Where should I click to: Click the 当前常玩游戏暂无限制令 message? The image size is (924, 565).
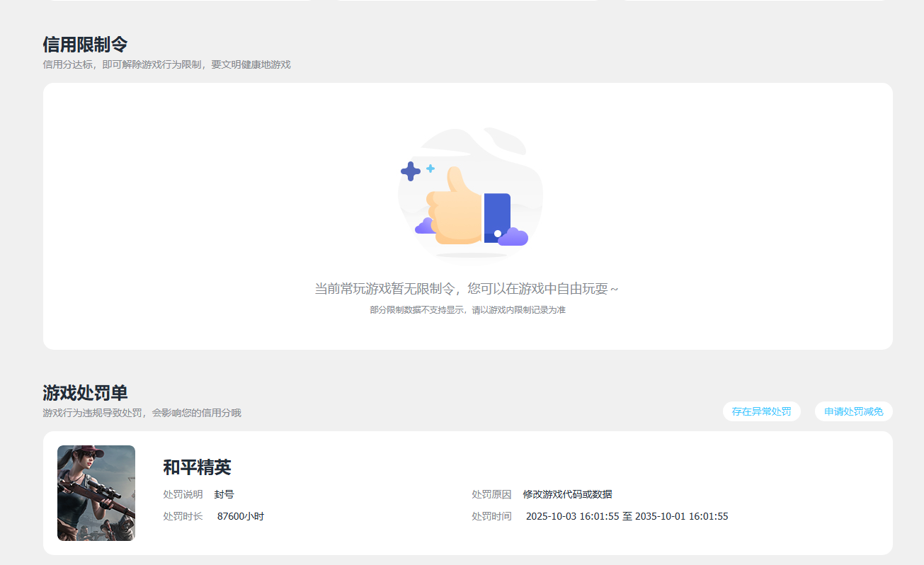[467, 289]
